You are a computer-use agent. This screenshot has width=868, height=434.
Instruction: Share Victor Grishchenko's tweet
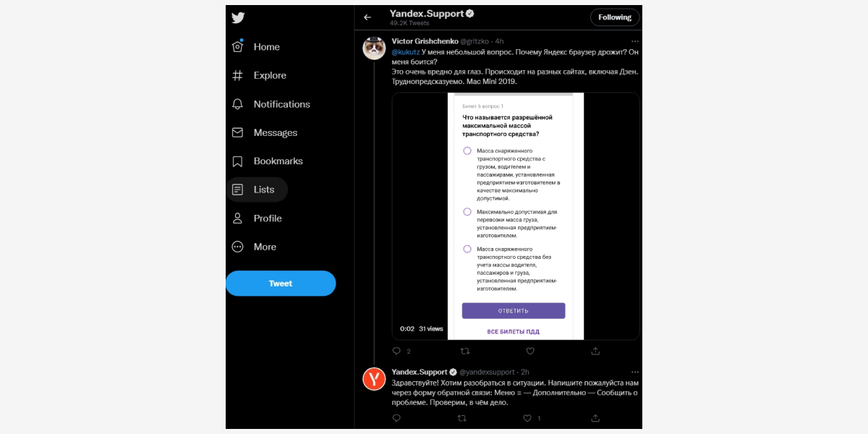[x=595, y=351]
